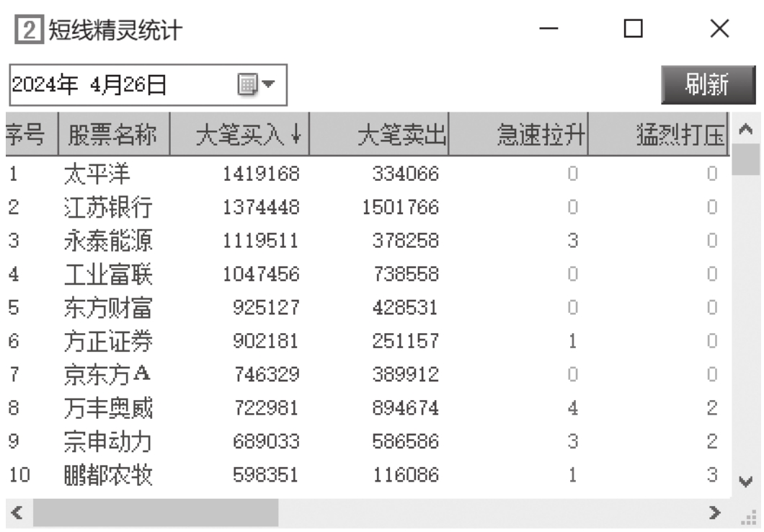
Task: Click 万丰奥威's 急速拉升 value 4
Action: tap(573, 408)
